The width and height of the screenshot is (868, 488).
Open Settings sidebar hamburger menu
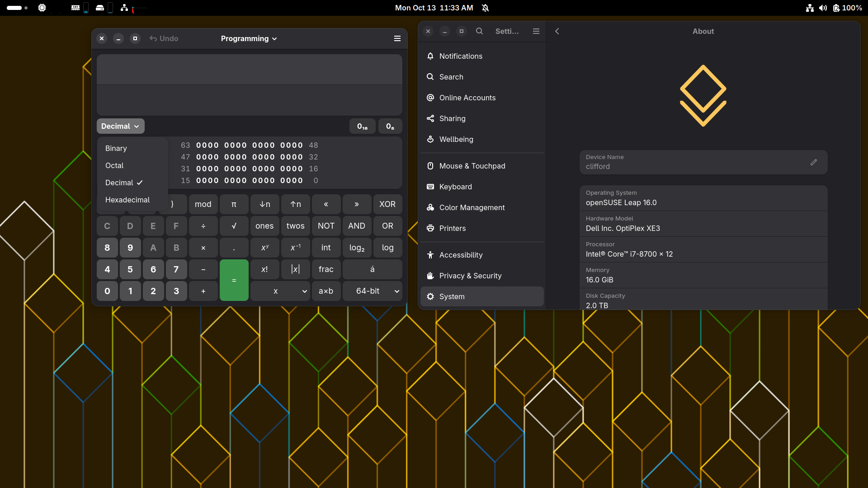(536, 31)
